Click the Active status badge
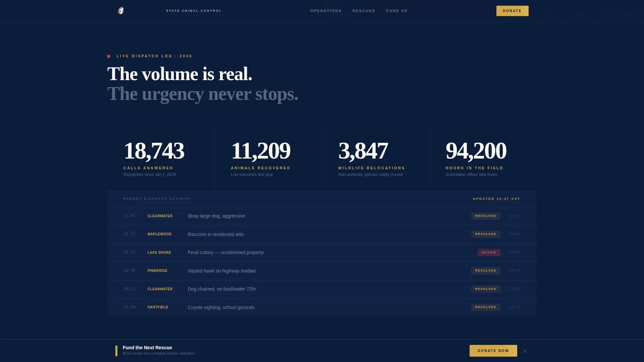 click(489, 252)
